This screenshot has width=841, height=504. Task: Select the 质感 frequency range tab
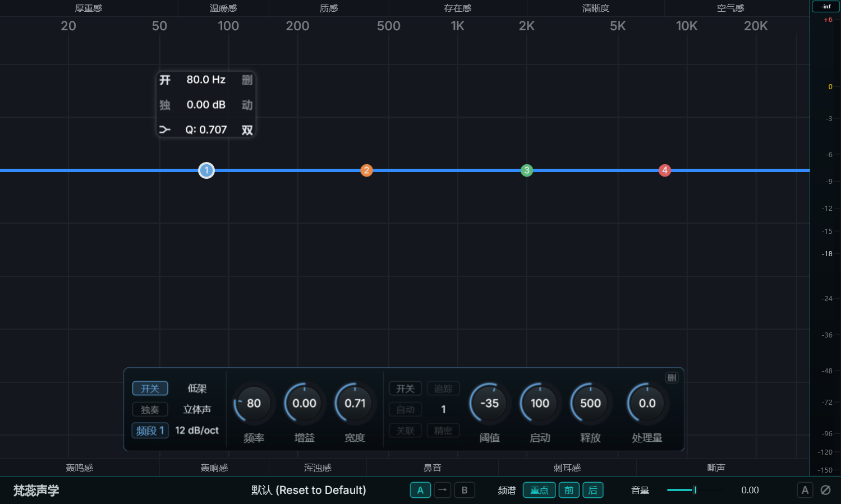point(329,8)
